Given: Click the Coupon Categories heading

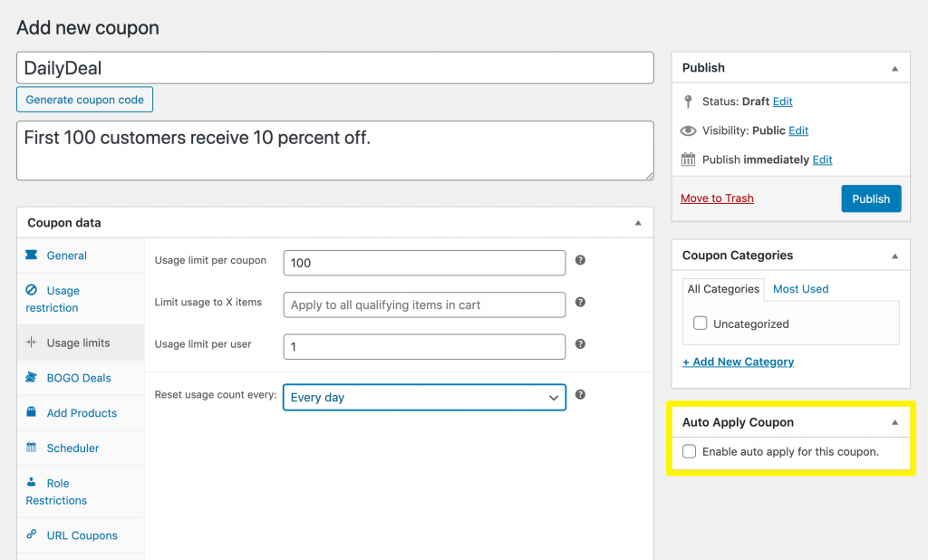Looking at the screenshot, I should pyautogui.click(x=738, y=256).
